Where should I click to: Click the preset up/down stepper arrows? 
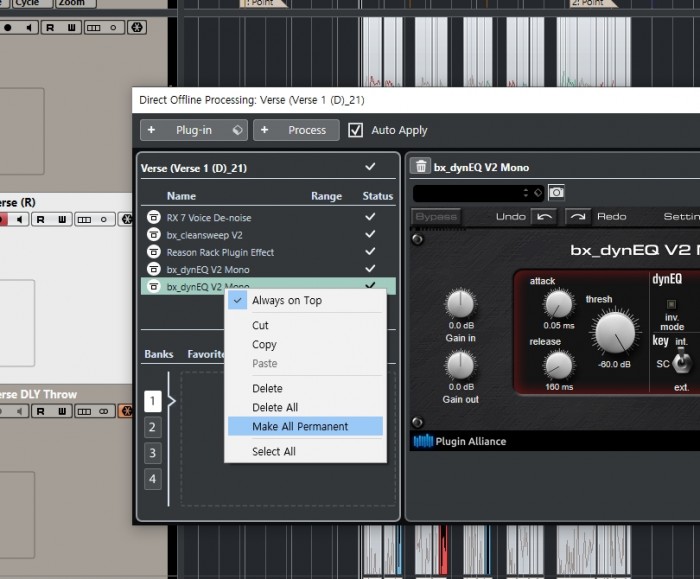tap(525, 193)
